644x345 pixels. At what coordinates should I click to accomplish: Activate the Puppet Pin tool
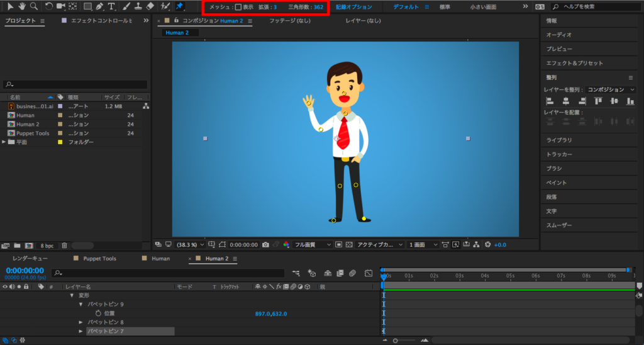179,6
